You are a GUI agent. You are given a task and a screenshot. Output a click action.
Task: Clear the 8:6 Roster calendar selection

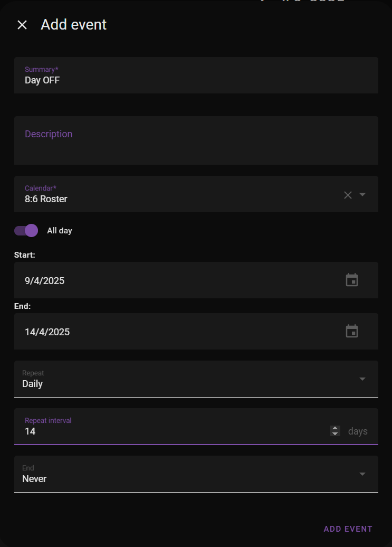pos(348,195)
